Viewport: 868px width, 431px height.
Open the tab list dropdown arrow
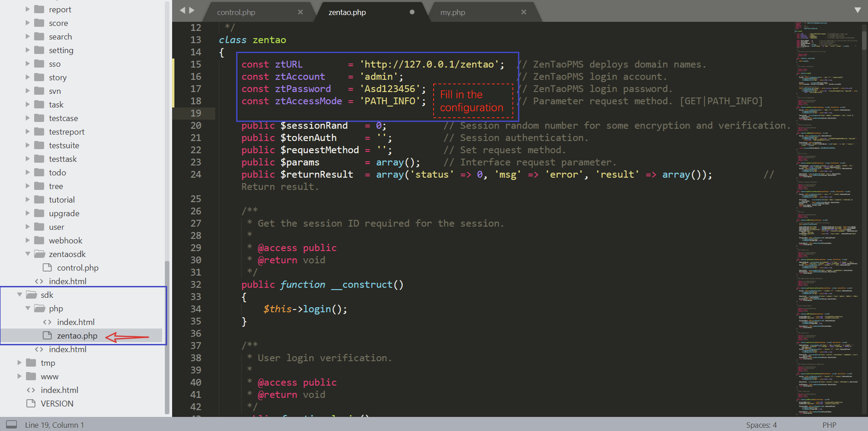pyautogui.click(x=857, y=10)
